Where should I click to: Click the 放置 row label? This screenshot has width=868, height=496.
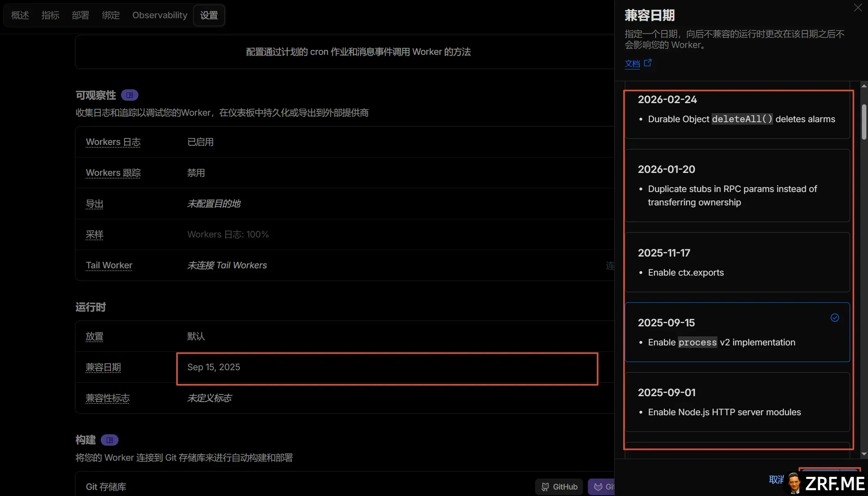tap(95, 336)
